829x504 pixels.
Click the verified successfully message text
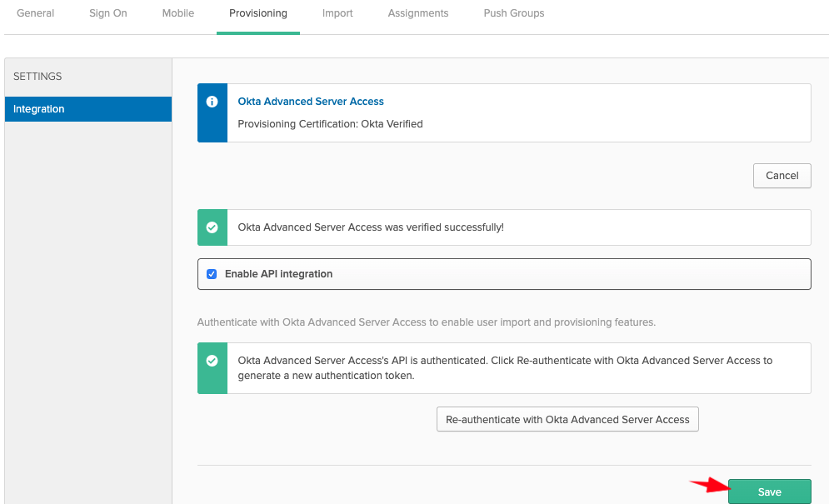tap(371, 227)
